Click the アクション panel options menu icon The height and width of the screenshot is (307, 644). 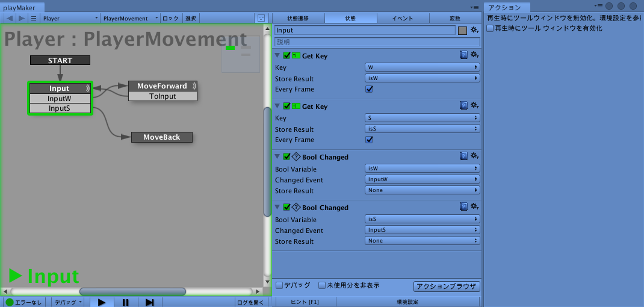pos(599,6)
